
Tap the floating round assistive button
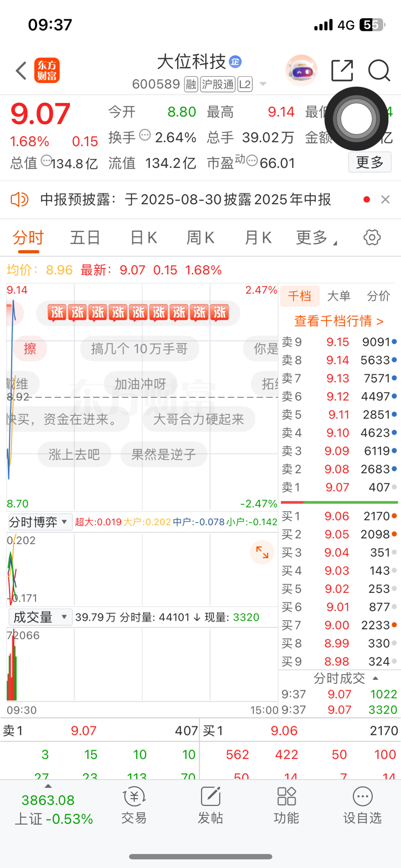pyautogui.click(x=357, y=118)
